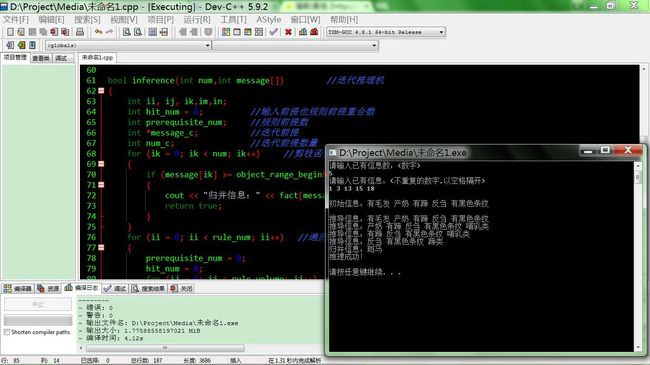
Task: Open the empty function list dropdown
Action: (295, 45)
